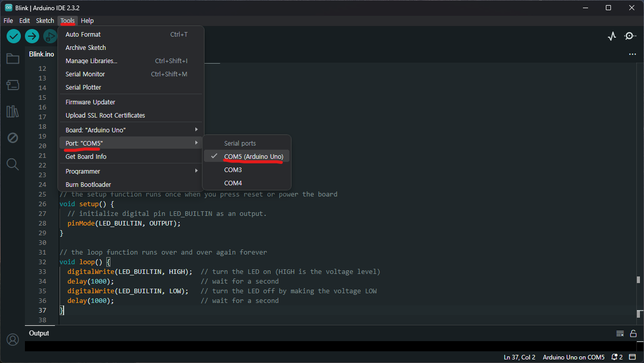Screen dimensions: 644x363
Task: Click line number 38 in gutter
Action: tap(42, 320)
